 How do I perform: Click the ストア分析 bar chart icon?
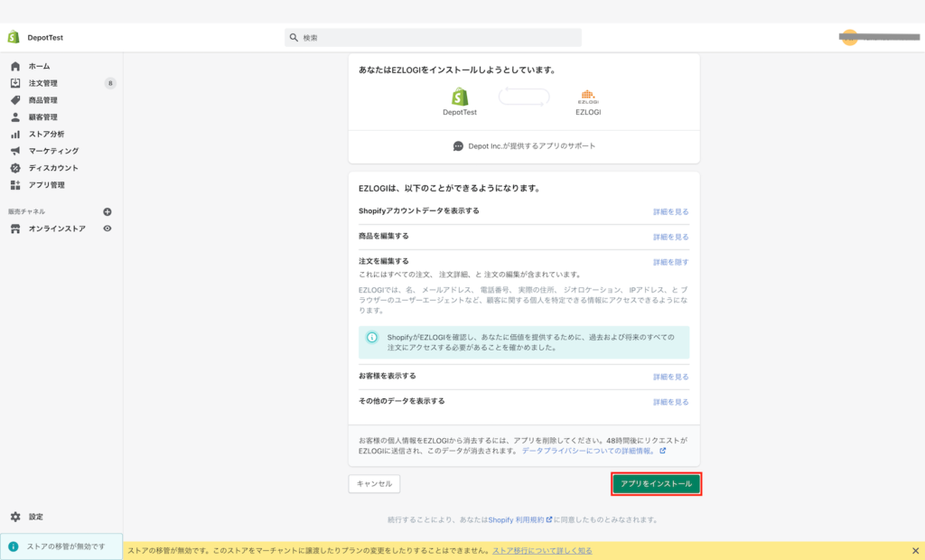(15, 134)
